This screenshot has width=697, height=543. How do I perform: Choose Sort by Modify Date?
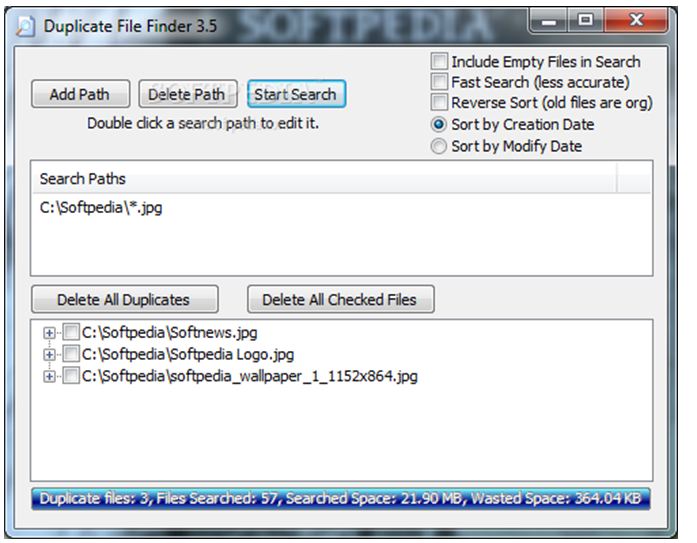439,146
